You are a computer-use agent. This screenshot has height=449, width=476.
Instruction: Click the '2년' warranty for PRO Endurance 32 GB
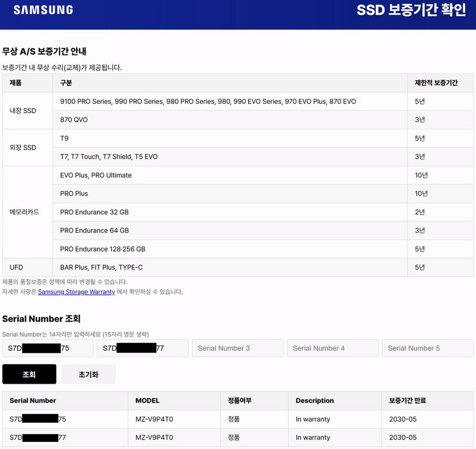(x=420, y=212)
